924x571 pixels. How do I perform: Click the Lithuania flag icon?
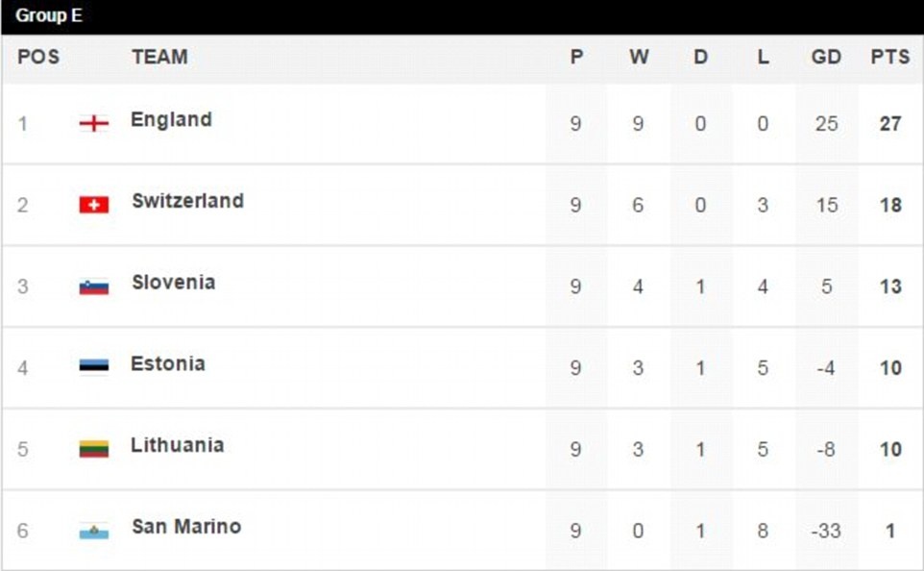pyautogui.click(x=93, y=448)
